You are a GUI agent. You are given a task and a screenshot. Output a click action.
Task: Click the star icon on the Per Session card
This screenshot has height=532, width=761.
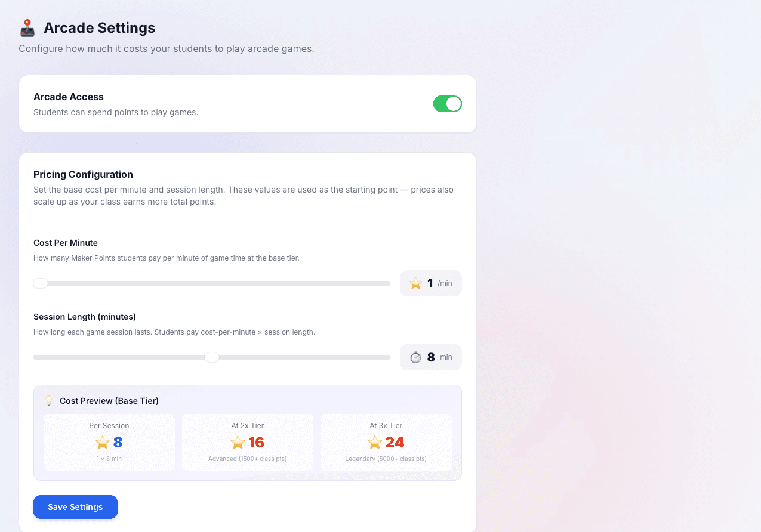tap(101, 443)
